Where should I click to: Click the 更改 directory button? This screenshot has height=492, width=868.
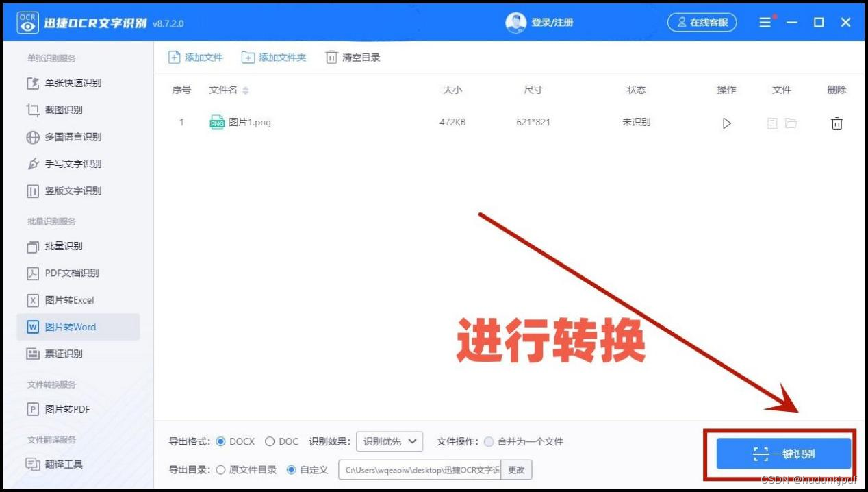point(516,470)
